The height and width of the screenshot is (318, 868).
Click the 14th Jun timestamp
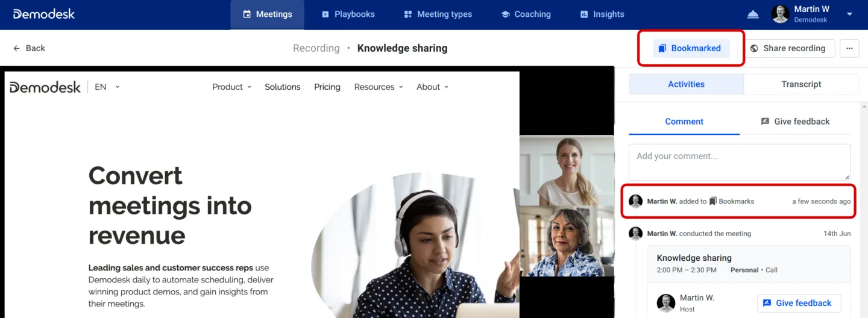(837, 233)
